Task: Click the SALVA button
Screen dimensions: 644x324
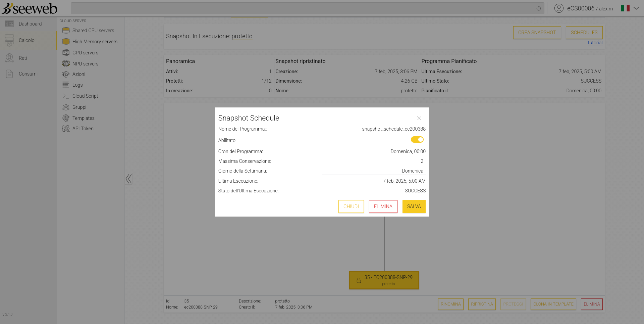Action: coord(414,206)
